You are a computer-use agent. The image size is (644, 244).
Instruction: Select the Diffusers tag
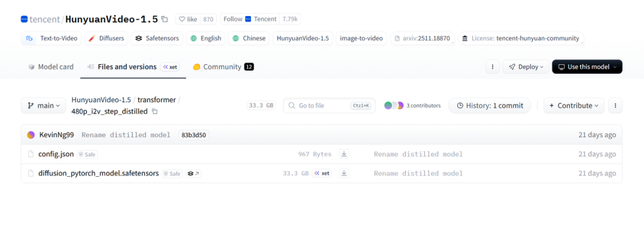106,38
